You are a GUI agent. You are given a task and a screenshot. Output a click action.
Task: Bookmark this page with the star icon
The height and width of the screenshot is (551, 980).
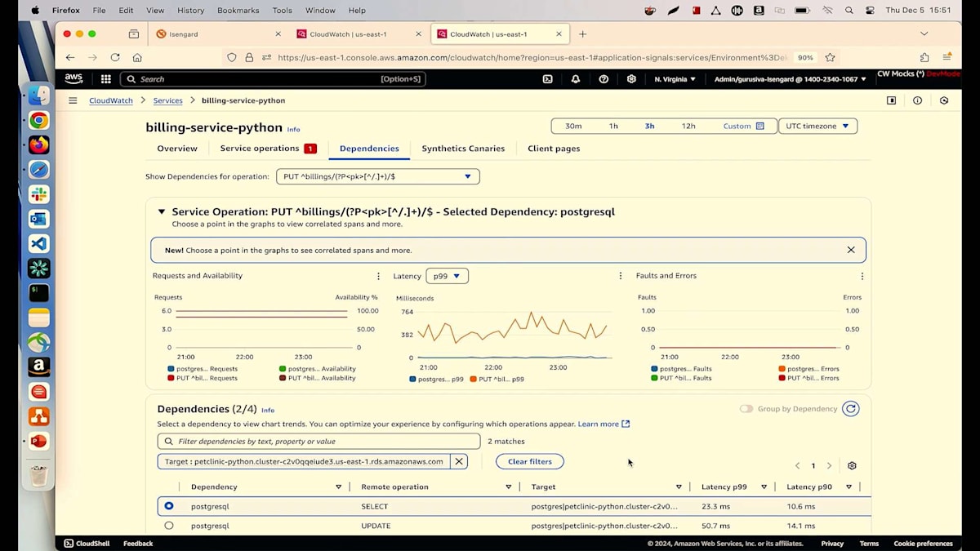(x=830, y=57)
